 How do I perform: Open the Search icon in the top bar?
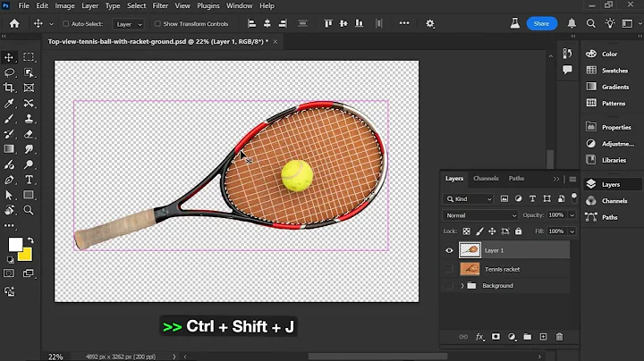pos(590,23)
